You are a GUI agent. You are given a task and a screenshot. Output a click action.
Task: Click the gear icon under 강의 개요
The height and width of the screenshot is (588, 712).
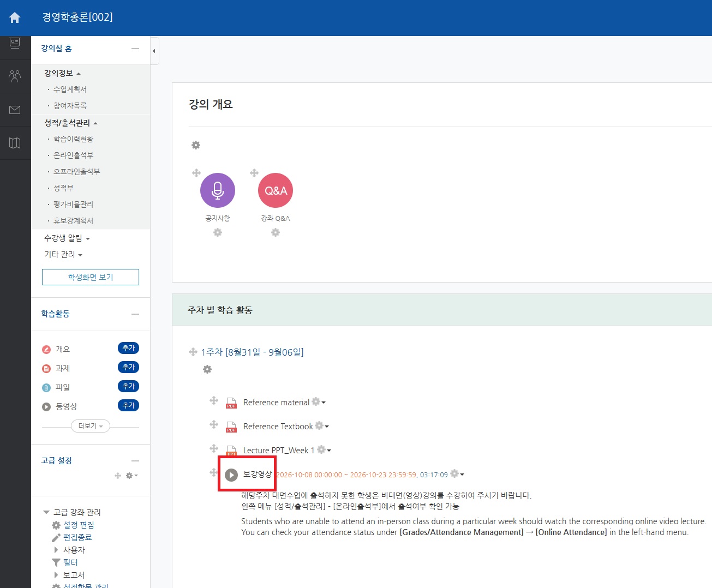[x=196, y=145]
